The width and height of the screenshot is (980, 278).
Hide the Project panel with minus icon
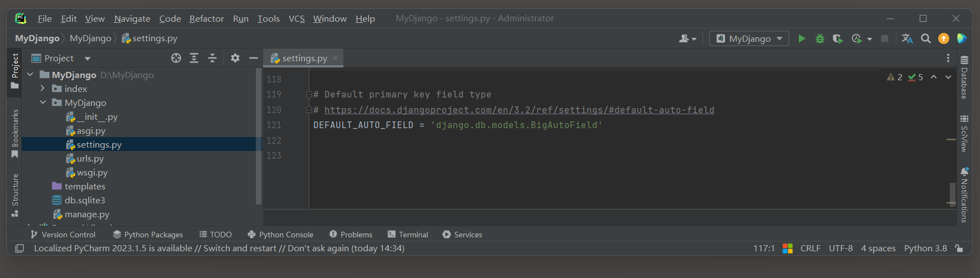pyautogui.click(x=254, y=58)
